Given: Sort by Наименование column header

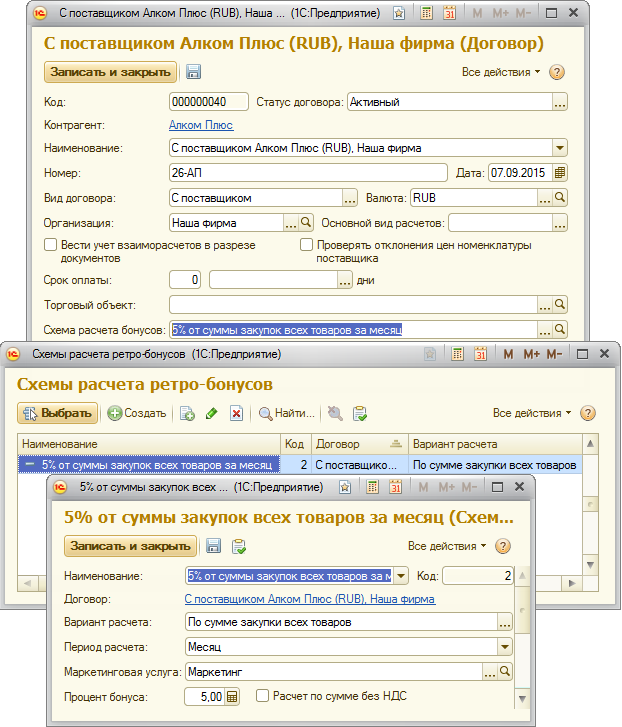Looking at the screenshot, I should pyautogui.click(x=149, y=444).
